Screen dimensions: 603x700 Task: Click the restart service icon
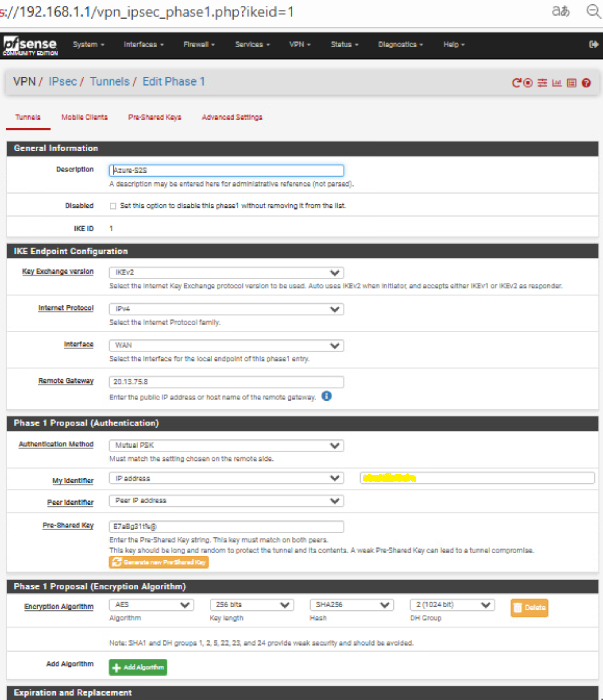click(516, 83)
